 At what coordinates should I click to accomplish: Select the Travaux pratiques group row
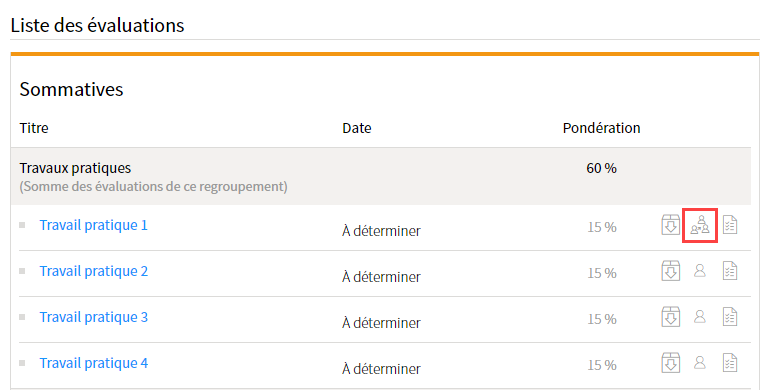click(381, 176)
